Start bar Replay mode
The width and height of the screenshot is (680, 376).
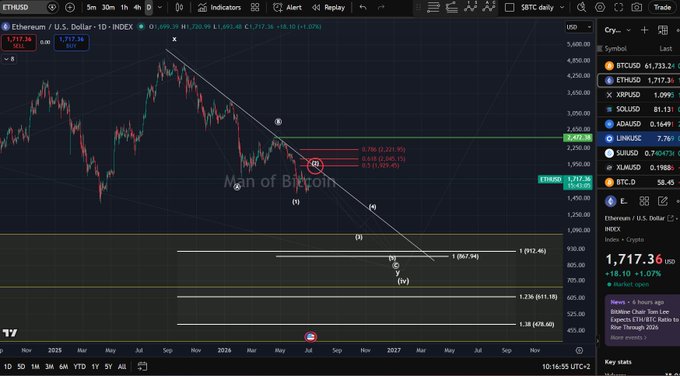[x=328, y=7]
